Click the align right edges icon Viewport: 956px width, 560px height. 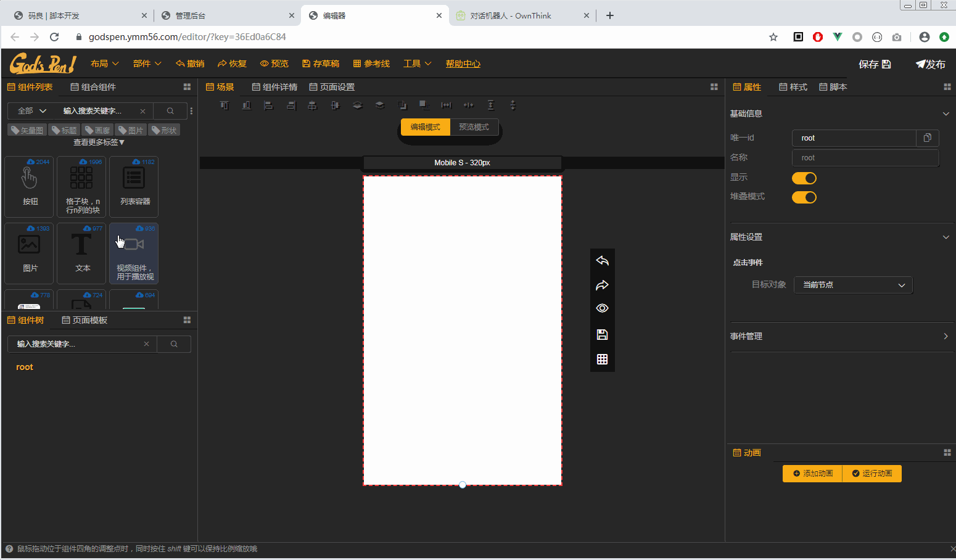291,105
